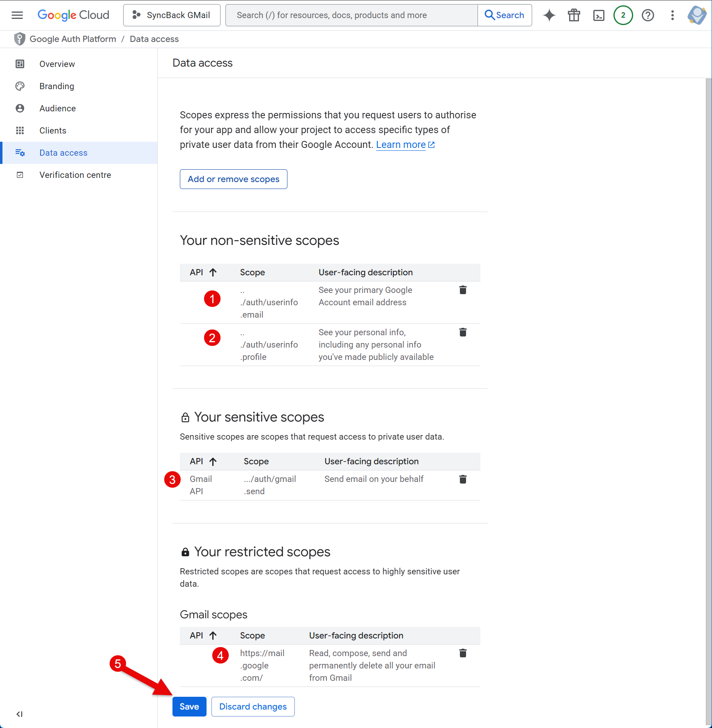Click the resources search input field
Image resolution: width=712 pixels, height=728 pixels.
point(351,15)
